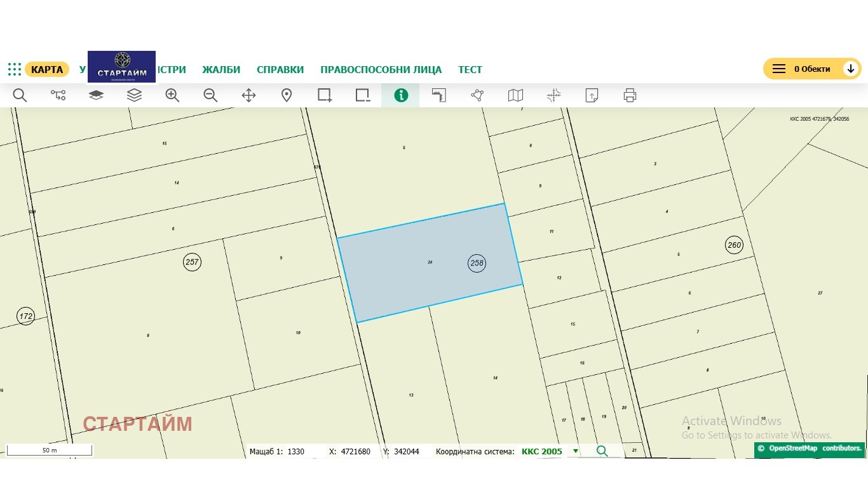Viewport: 868px width, 488px height.
Task: Click the printer icon to print map
Action: pos(630,95)
